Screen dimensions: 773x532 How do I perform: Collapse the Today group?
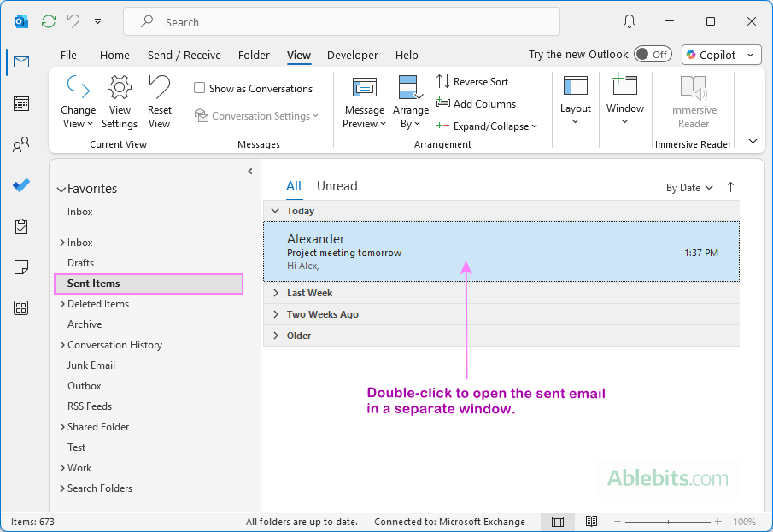[275, 211]
